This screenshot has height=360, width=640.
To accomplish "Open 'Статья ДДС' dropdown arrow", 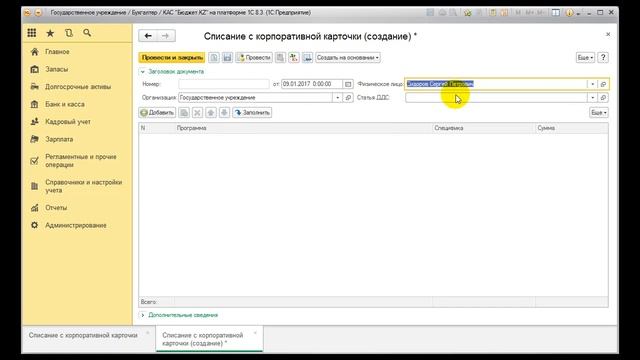I will coord(592,98).
